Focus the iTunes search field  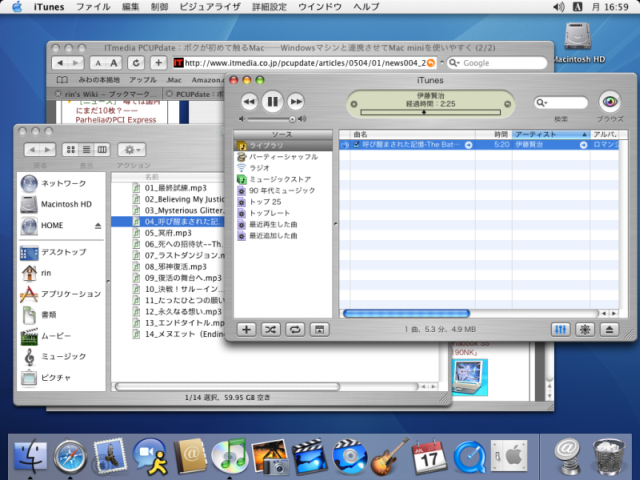(x=561, y=102)
